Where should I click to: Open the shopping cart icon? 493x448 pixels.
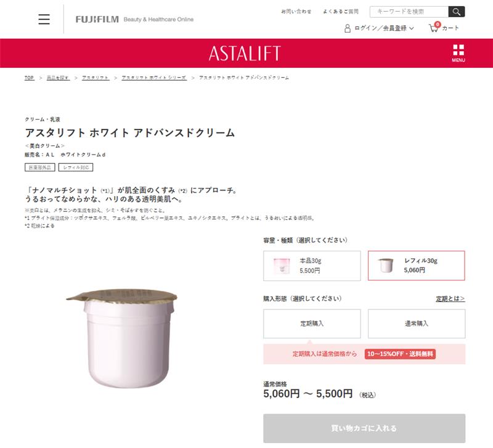(x=434, y=27)
